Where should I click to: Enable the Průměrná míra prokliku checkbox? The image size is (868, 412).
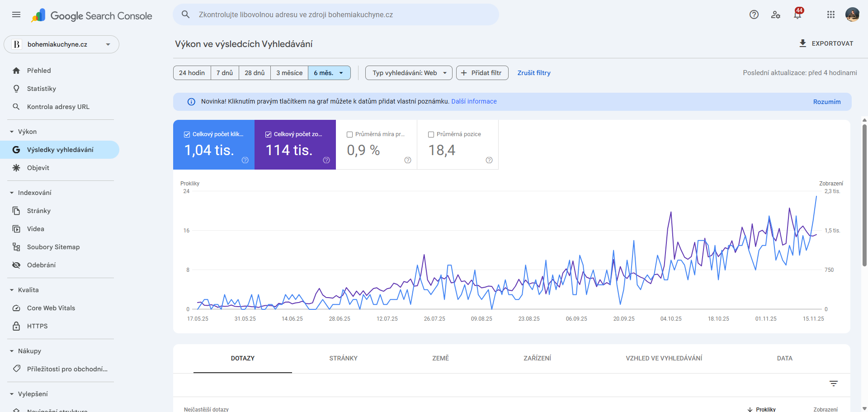(x=349, y=134)
